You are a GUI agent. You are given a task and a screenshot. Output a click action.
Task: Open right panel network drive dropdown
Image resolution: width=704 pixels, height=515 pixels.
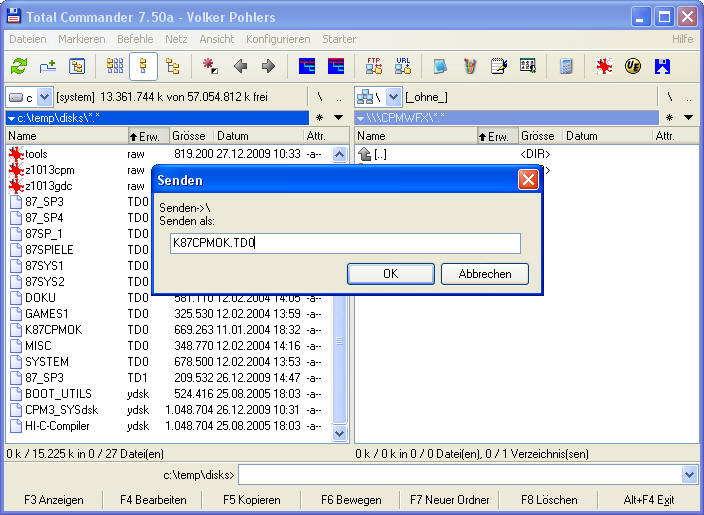point(378,97)
